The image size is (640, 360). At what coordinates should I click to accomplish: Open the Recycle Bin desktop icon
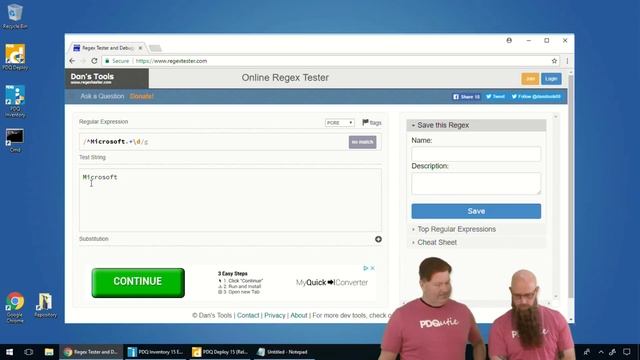point(15,16)
